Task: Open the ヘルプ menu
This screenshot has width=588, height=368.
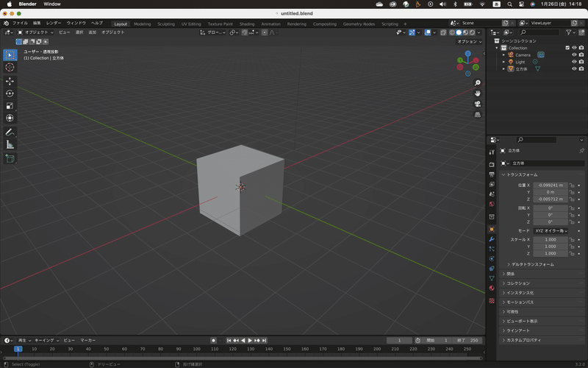Action: pyautogui.click(x=97, y=24)
